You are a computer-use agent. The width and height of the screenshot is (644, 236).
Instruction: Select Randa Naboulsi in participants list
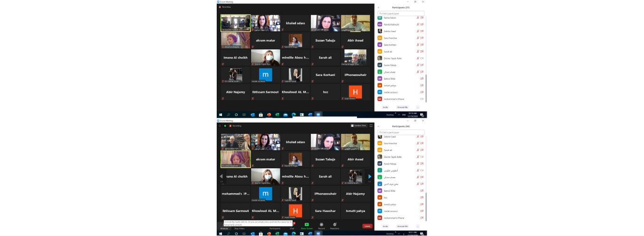click(x=391, y=24)
